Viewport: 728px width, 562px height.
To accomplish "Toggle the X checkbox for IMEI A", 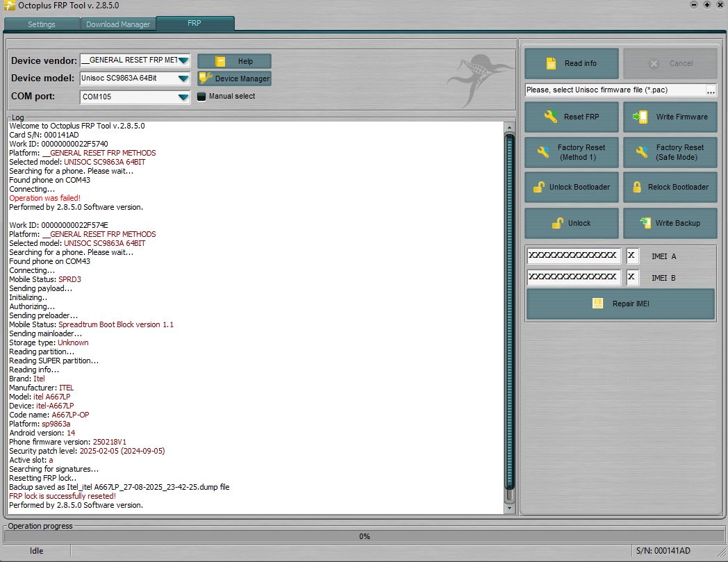I will tap(632, 256).
